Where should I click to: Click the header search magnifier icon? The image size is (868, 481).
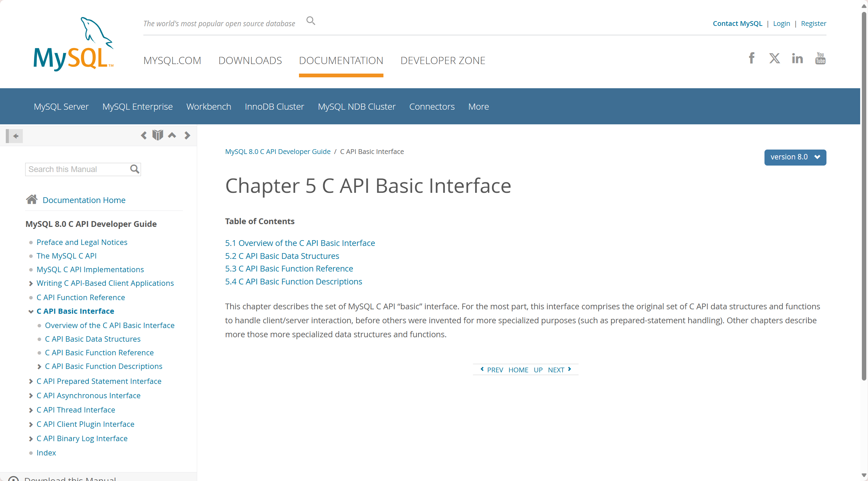point(310,21)
